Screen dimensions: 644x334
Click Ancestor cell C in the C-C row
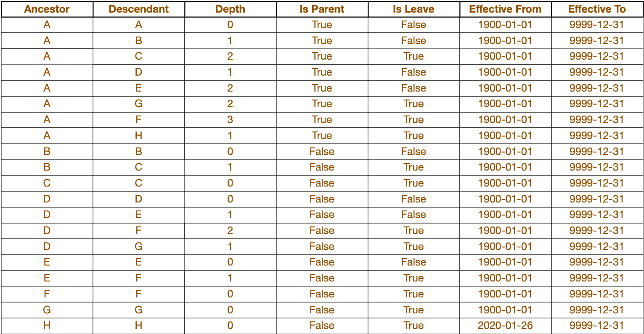tap(47, 183)
